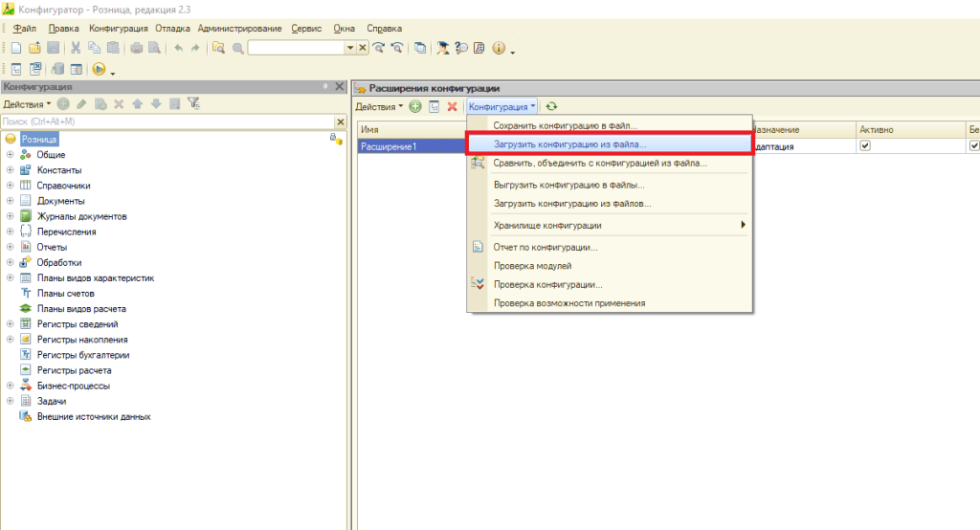This screenshot has width=980, height=530.
Task: Click the green refresh arrows icon
Action: 551,106
